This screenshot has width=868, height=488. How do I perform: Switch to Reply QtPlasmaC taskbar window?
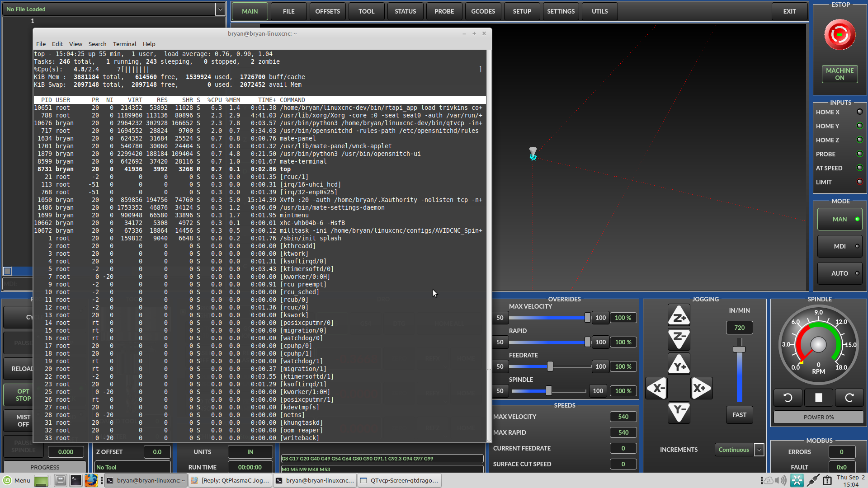tap(231, 480)
